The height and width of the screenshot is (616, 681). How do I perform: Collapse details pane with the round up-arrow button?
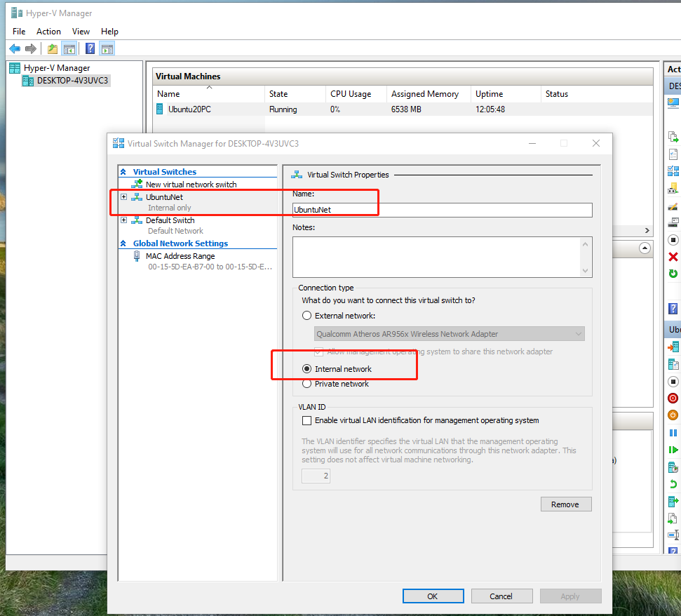click(645, 248)
